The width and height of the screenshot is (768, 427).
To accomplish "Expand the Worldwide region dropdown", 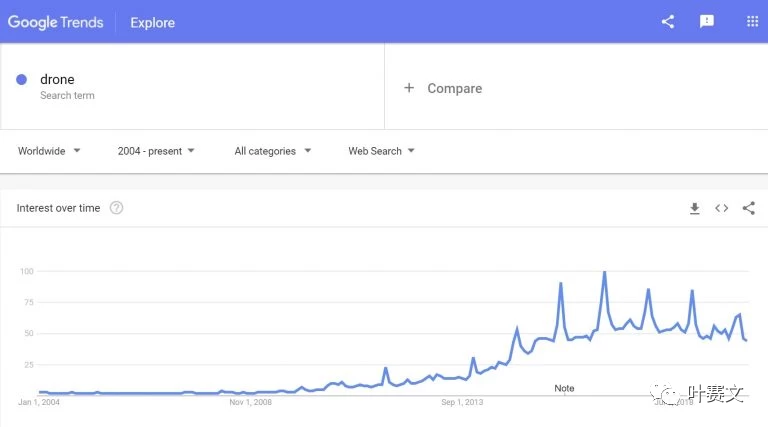I will (49, 151).
